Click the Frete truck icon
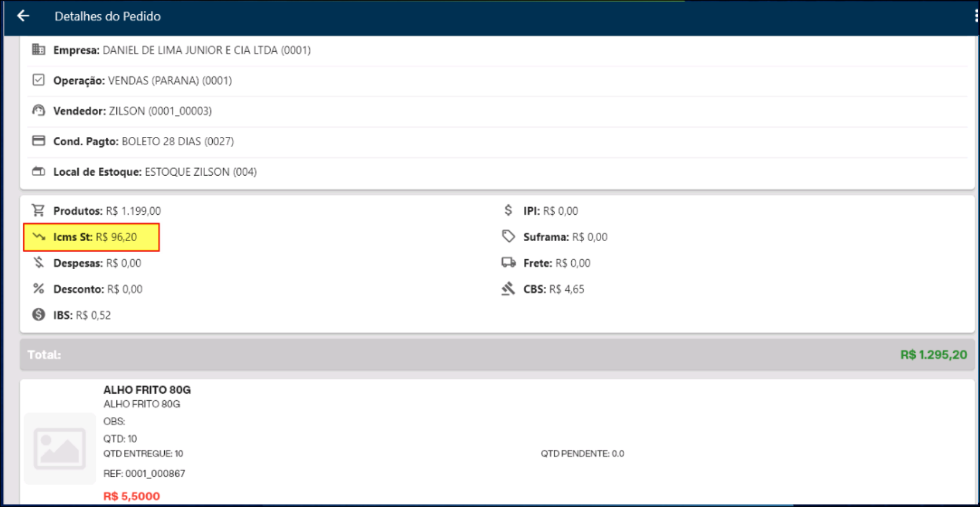Image resolution: width=980 pixels, height=507 pixels. pos(509,263)
